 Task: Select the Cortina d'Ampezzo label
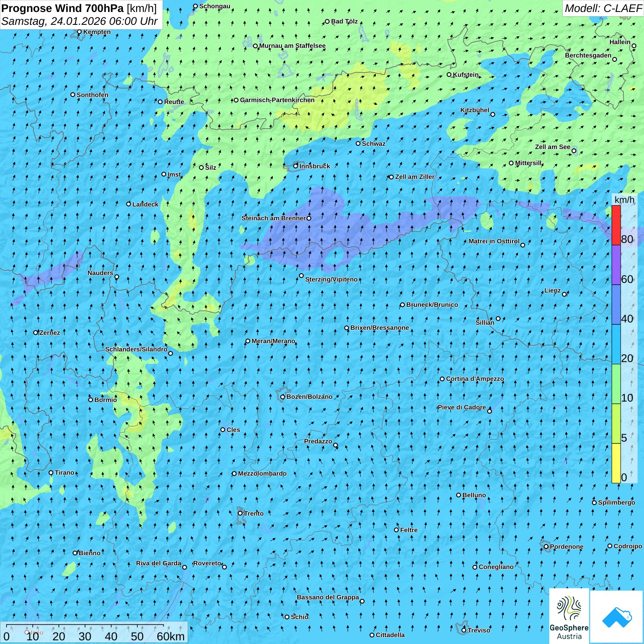(x=475, y=379)
